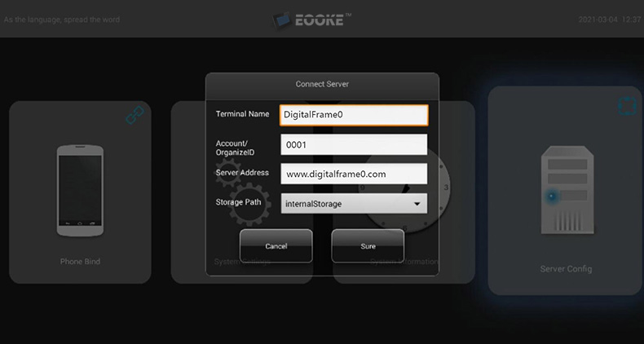Click the smartphone icon in Phone Bind
This screenshot has height=344, width=644.
80,190
